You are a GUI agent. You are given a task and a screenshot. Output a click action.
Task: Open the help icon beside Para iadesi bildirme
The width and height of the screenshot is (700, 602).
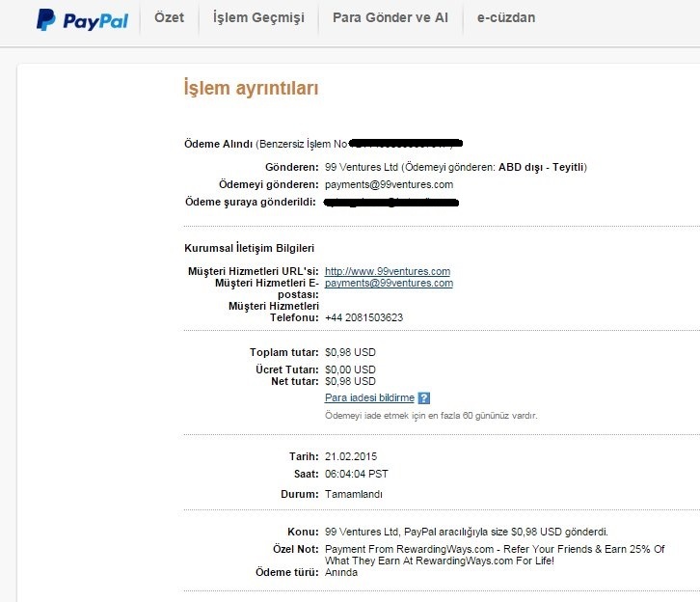tap(424, 397)
